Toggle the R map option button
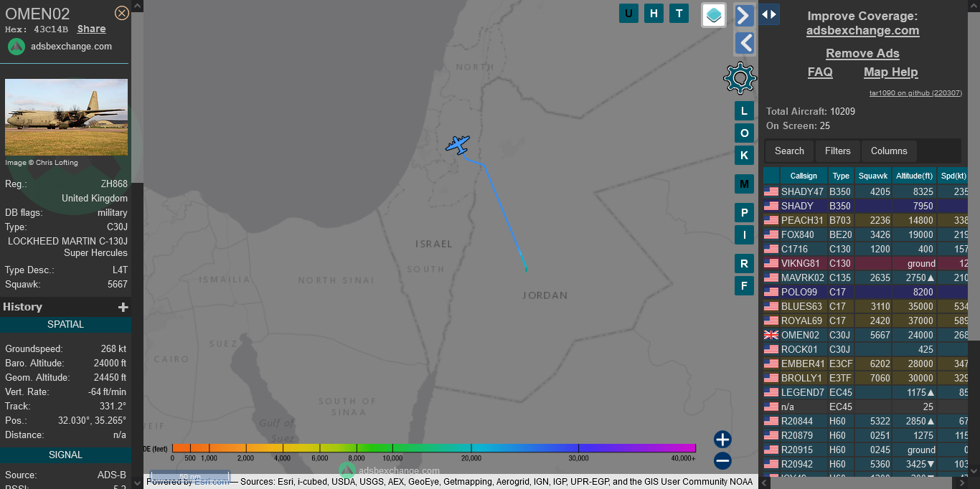Viewport: 980px width, 489px height. (x=744, y=264)
